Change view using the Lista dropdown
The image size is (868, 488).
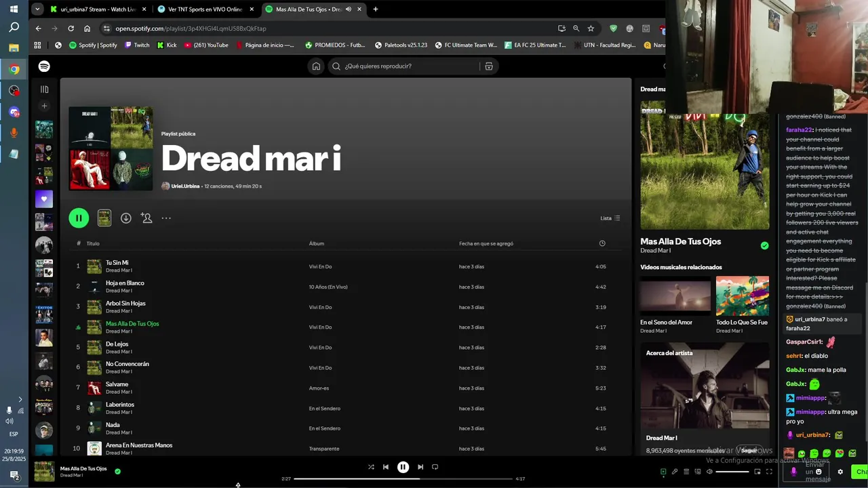click(x=610, y=218)
